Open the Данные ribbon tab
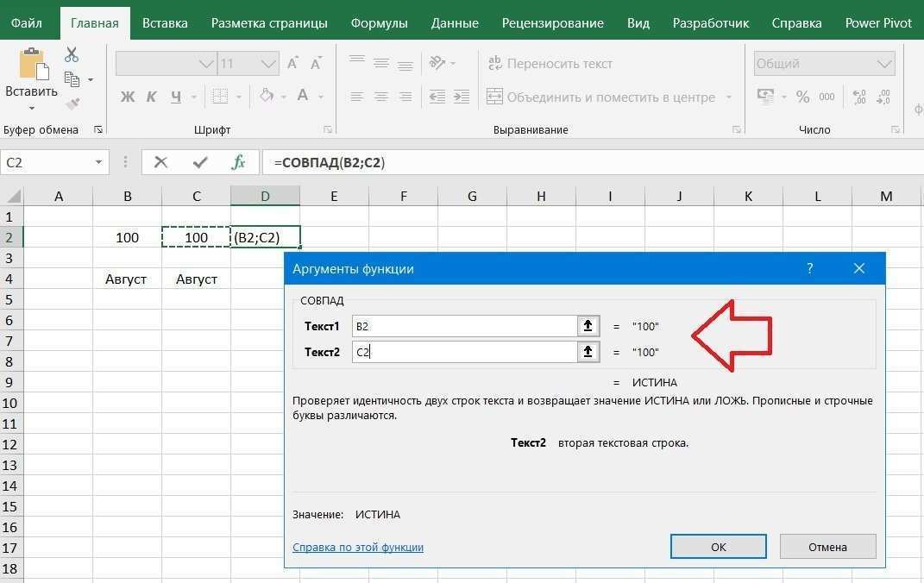The width and height of the screenshot is (924, 583). click(455, 23)
